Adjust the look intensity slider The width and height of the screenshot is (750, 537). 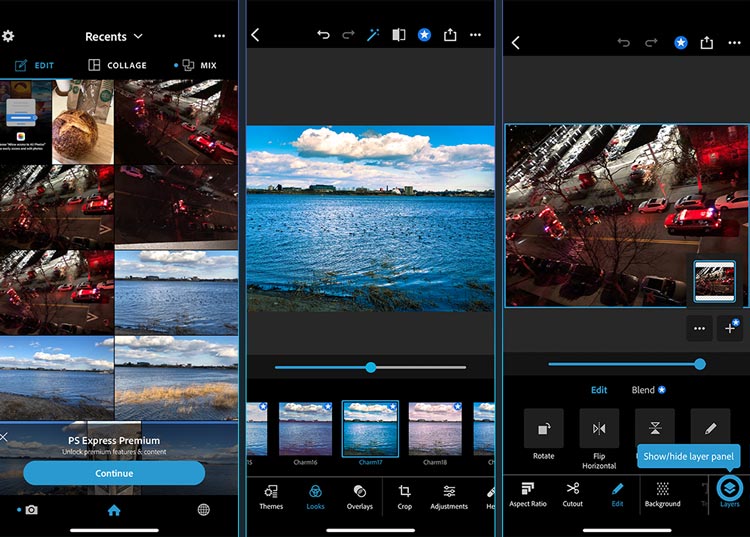pos(371,367)
